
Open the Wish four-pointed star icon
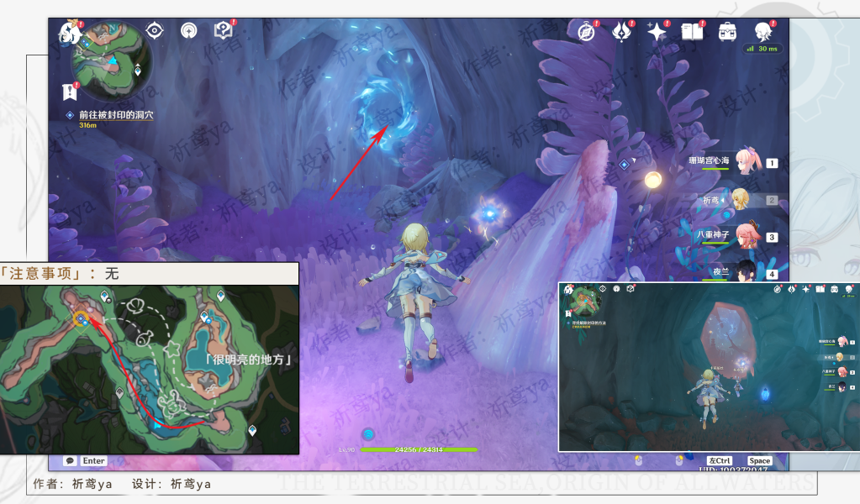pyautogui.click(x=657, y=32)
